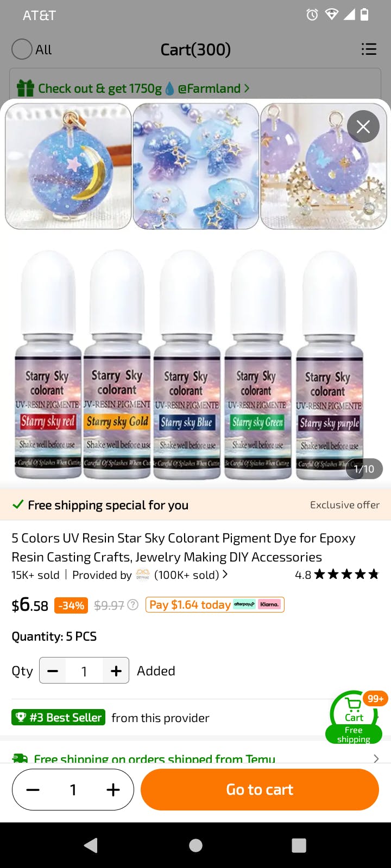The width and height of the screenshot is (391, 868).
Task: Expand the provider info chevron
Action: click(225, 575)
